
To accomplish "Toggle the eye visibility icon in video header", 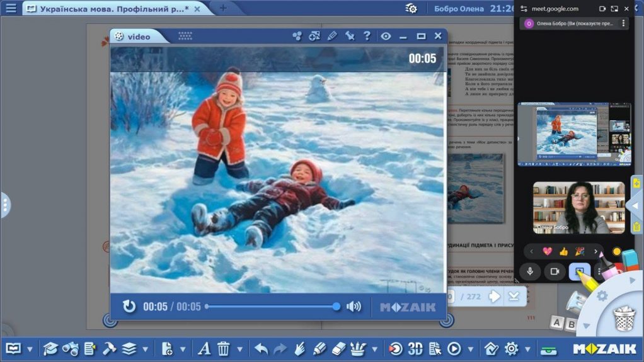I will pos(385,36).
